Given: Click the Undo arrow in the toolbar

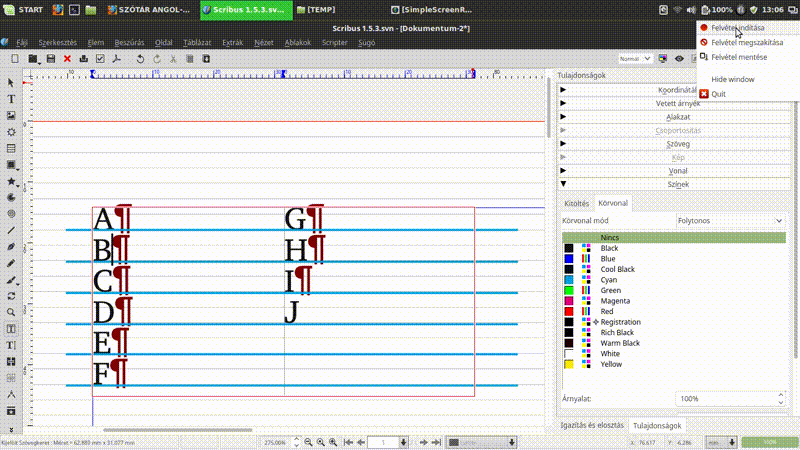Looking at the screenshot, I should [x=140, y=60].
